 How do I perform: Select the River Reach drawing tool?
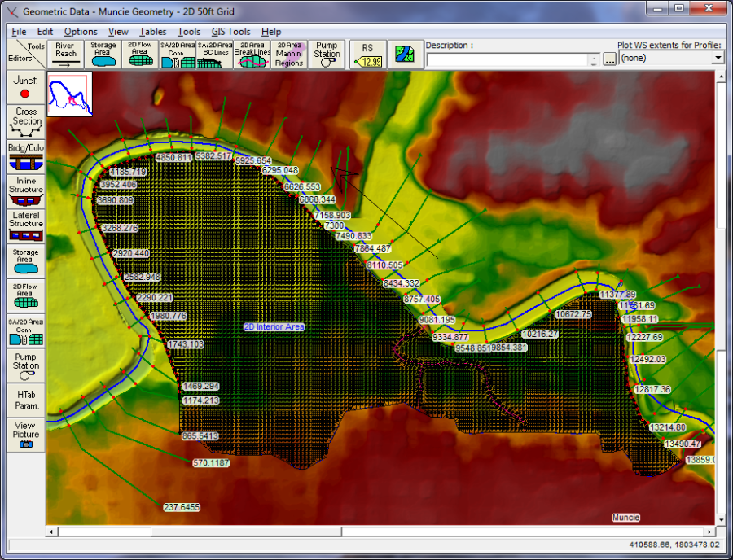(66, 55)
